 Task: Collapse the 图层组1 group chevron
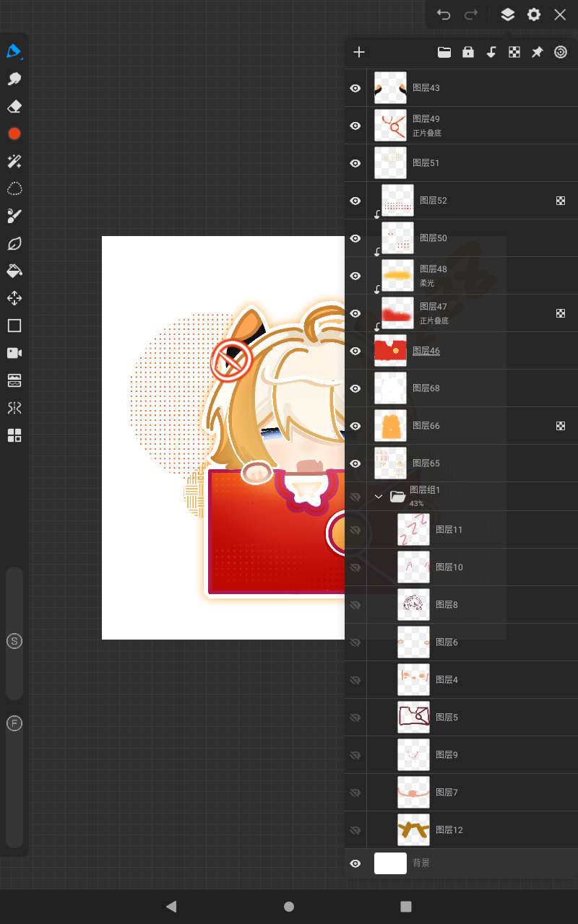[379, 496]
